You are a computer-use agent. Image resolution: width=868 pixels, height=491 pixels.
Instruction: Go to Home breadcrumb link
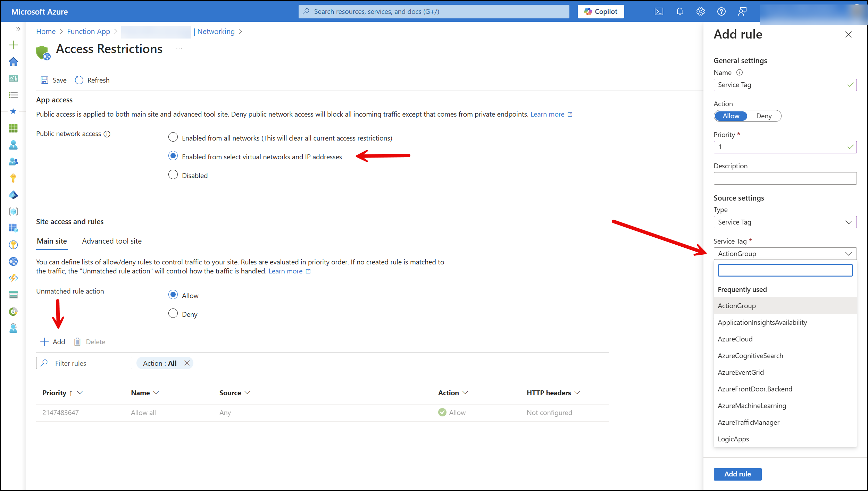click(46, 32)
